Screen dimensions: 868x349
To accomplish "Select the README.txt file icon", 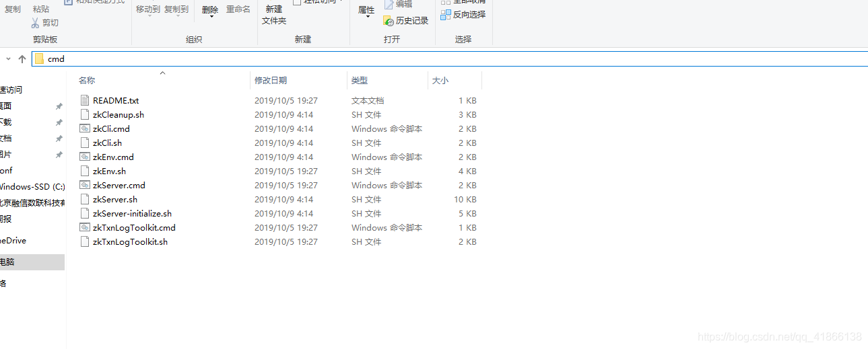I will click(85, 100).
